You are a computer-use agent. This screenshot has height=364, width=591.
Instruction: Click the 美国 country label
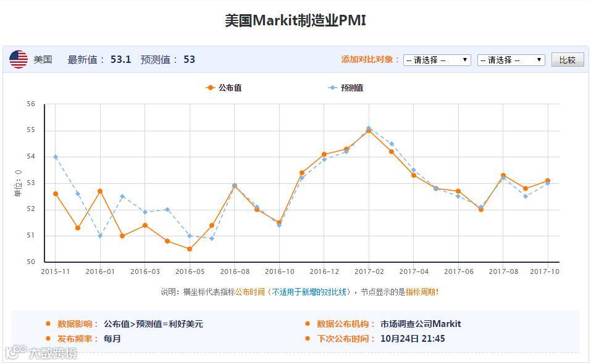43,59
